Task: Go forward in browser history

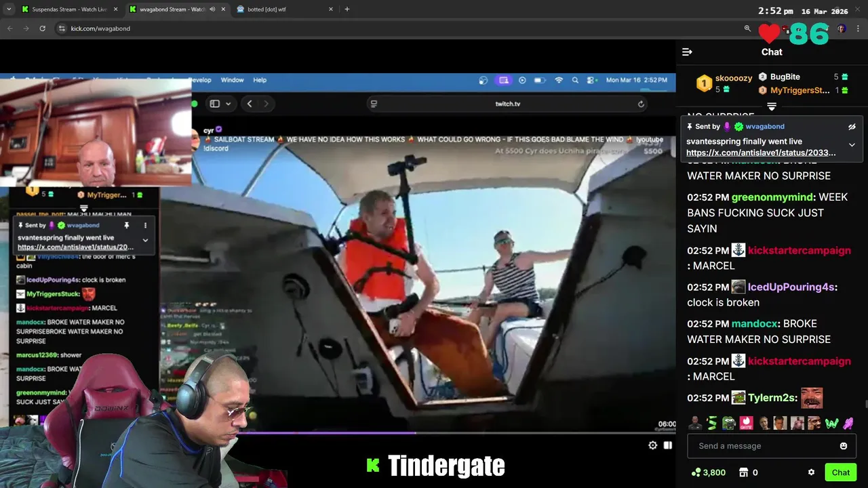Action: pyautogui.click(x=26, y=28)
